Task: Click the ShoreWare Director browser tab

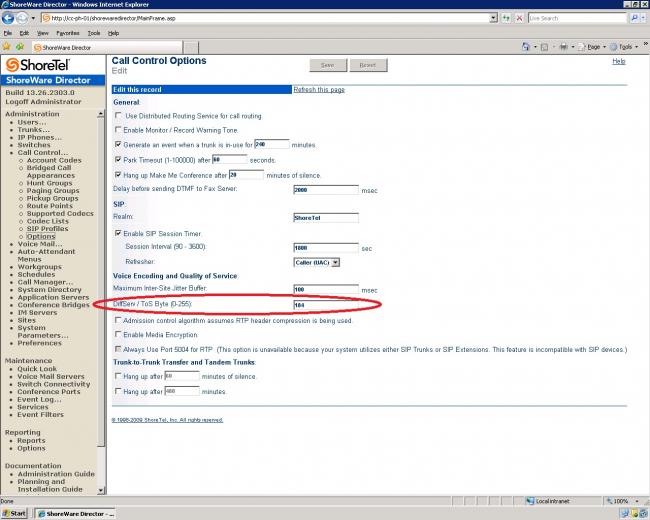Action: pos(107,47)
